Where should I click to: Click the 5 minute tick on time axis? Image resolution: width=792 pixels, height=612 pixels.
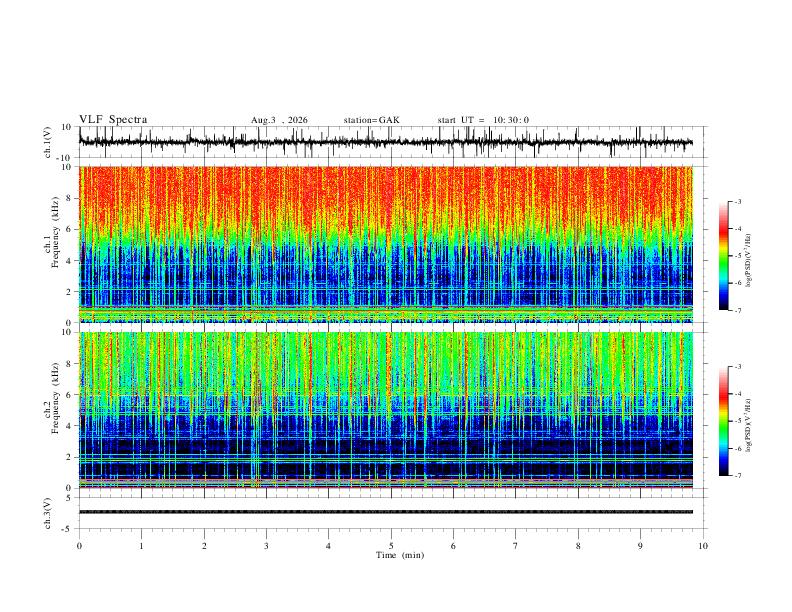tap(391, 546)
